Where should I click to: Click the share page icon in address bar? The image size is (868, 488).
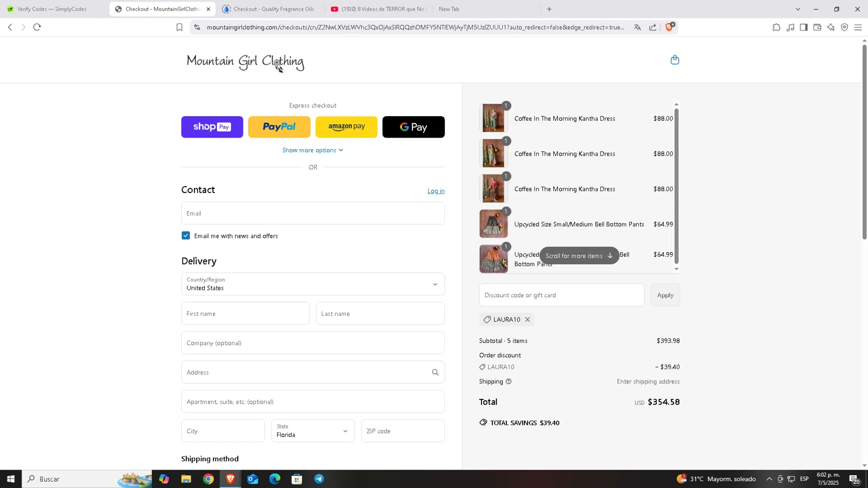click(x=653, y=27)
